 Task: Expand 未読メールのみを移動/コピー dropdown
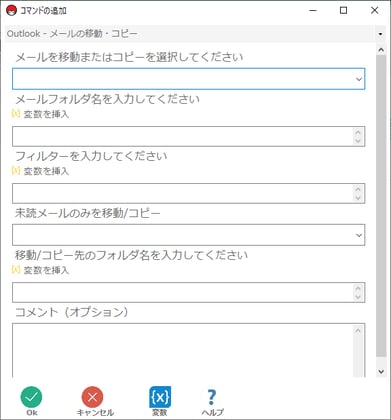[x=189, y=235]
